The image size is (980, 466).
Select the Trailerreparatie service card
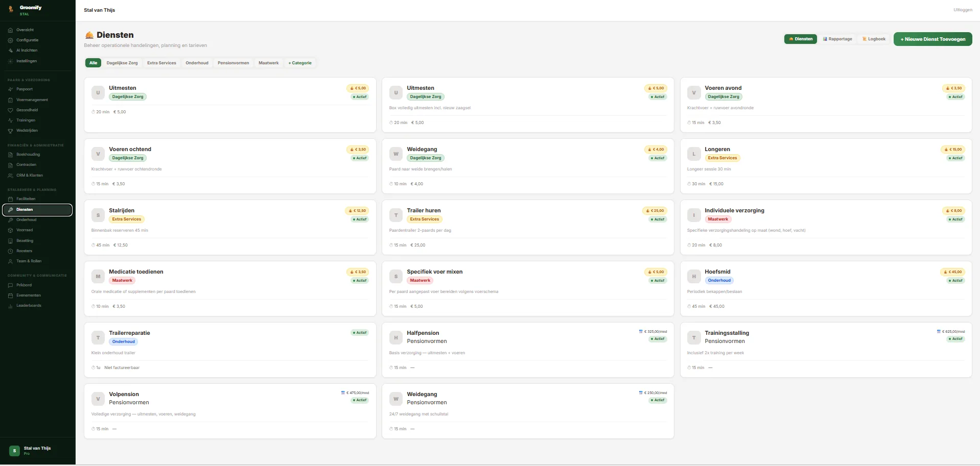230,350
